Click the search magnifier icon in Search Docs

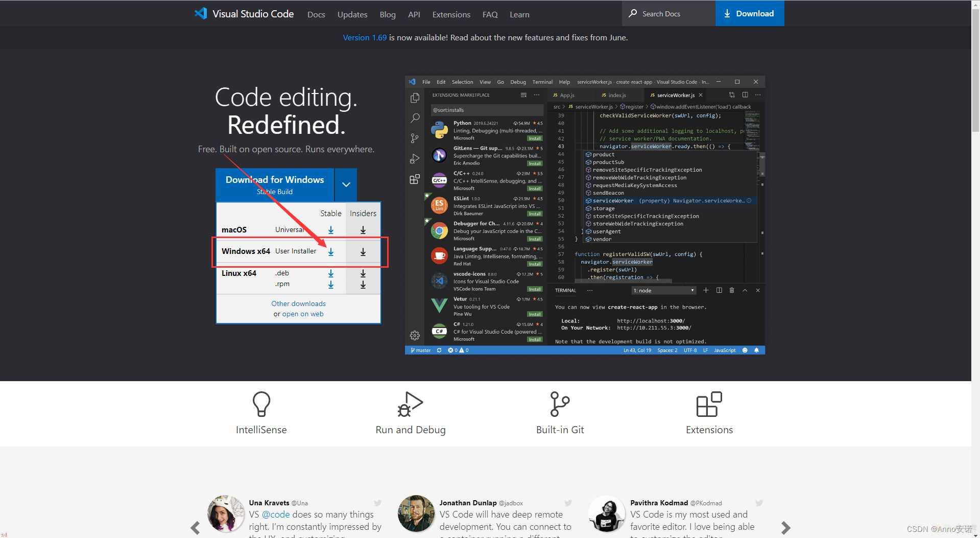633,13
